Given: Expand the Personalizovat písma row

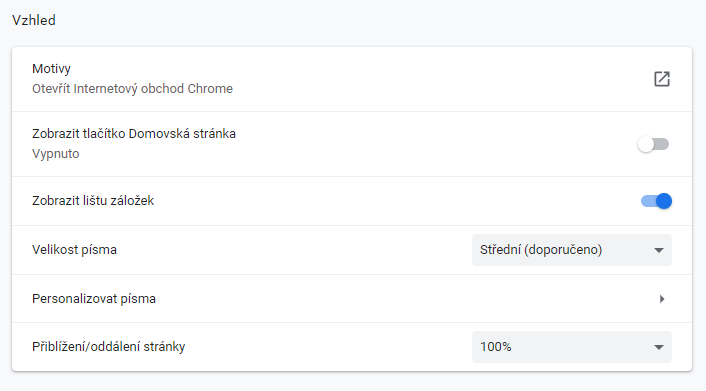Looking at the screenshot, I should pos(352,299).
